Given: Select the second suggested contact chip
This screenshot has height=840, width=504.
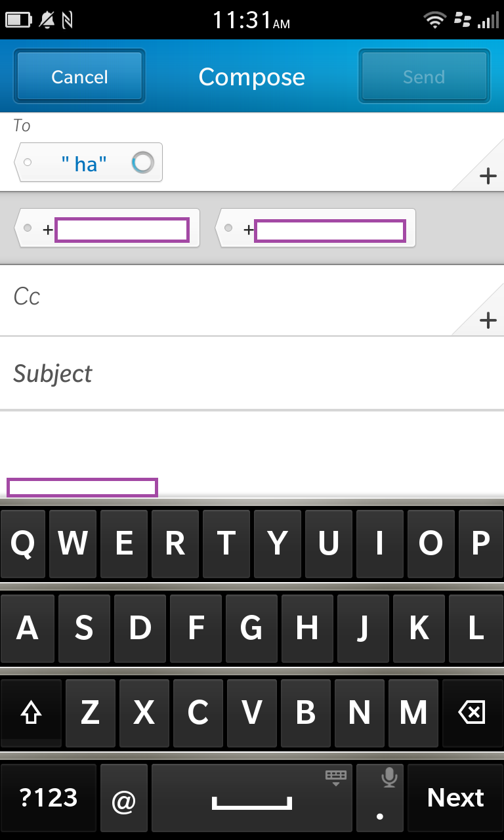Looking at the screenshot, I should (x=316, y=228).
